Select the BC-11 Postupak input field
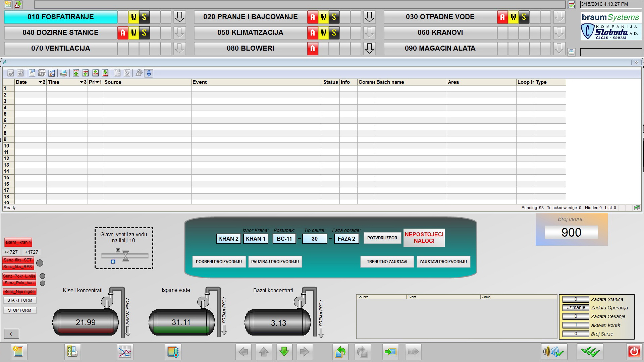 284,239
